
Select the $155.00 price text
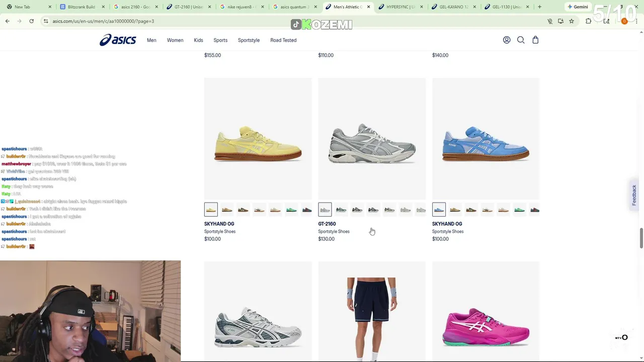coord(212,55)
